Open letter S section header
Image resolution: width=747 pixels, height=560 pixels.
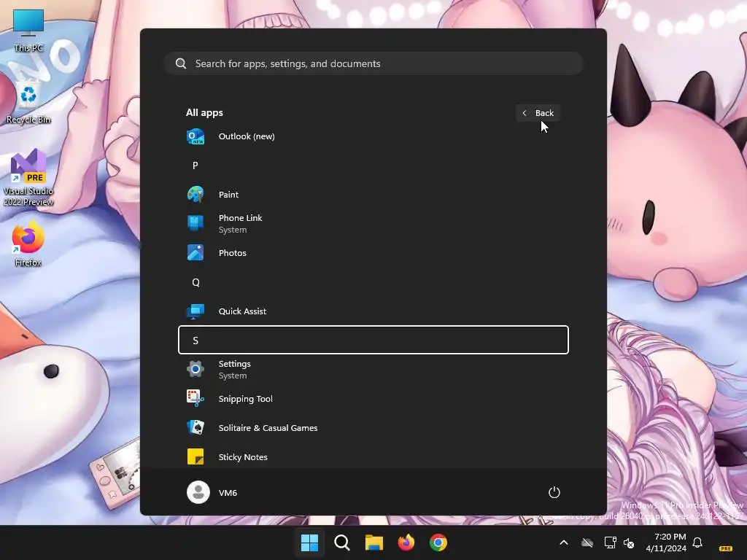pyautogui.click(x=373, y=340)
